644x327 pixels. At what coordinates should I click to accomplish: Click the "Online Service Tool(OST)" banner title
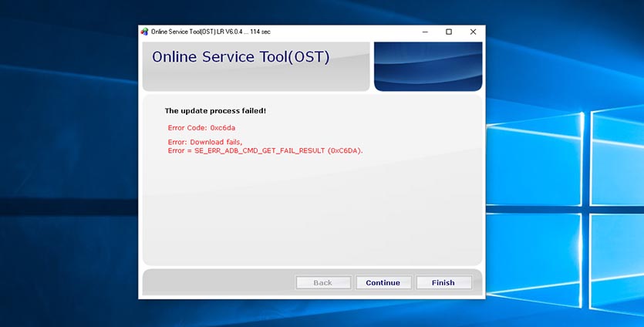(241, 57)
